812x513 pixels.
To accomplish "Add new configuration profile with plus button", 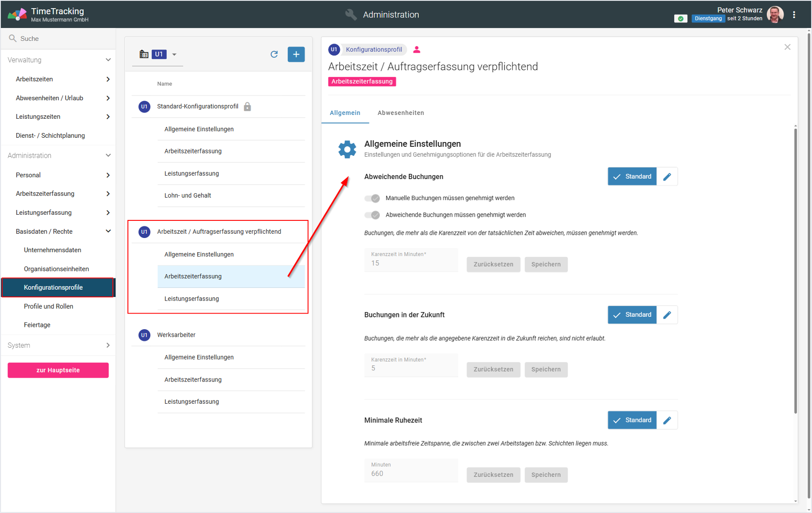I will coord(296,54).
